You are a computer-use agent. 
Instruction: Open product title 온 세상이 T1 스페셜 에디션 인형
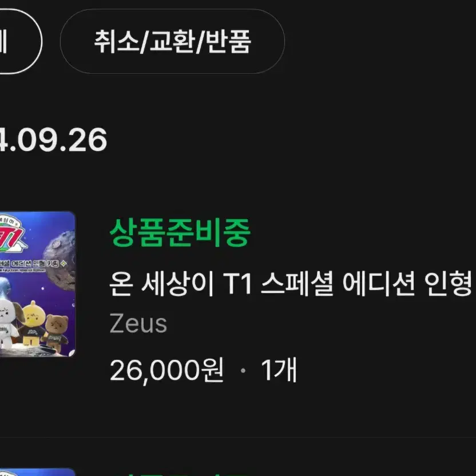pyautogui.click(x=291, y=284)
